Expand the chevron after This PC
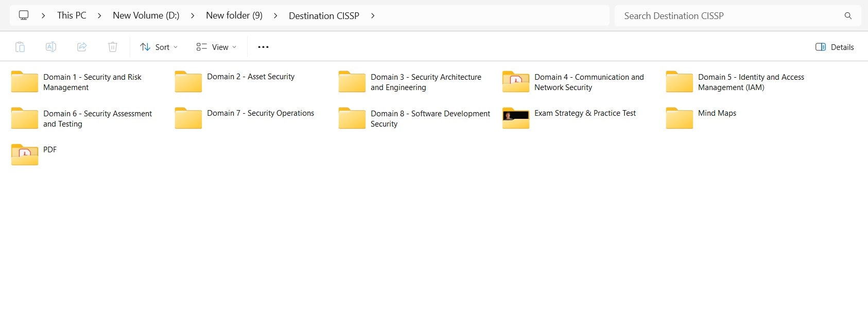 [x=99, y=16]
